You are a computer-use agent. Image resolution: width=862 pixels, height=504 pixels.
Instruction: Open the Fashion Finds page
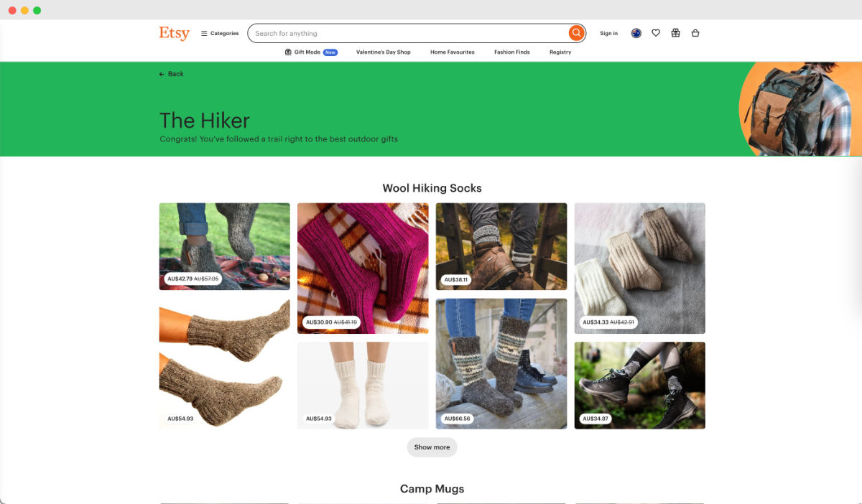511,52
